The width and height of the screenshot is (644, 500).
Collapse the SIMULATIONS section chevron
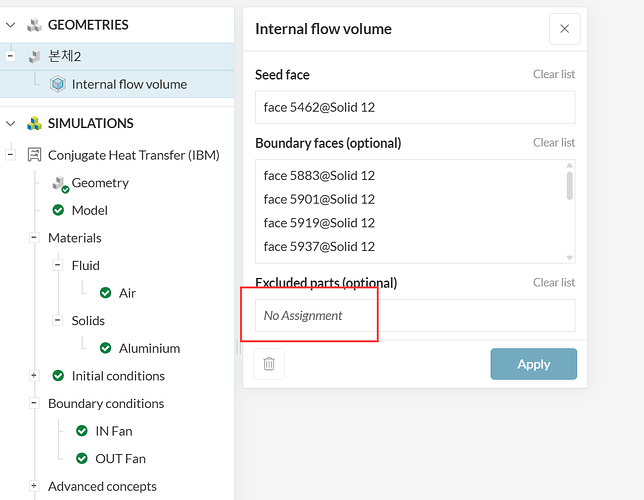pos(11,123)
